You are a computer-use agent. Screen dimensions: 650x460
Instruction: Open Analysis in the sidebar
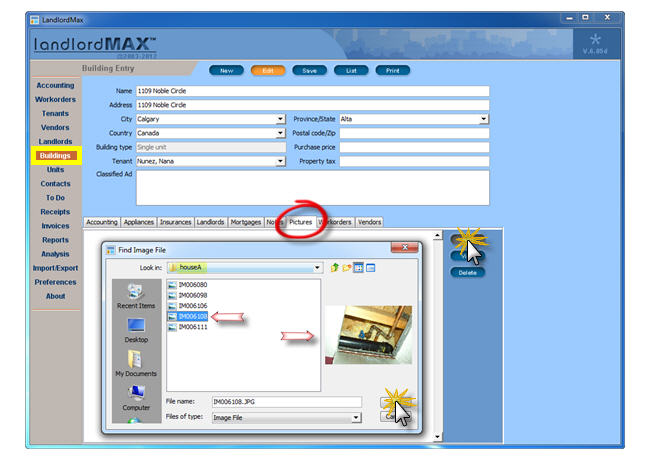click(55, 254)
